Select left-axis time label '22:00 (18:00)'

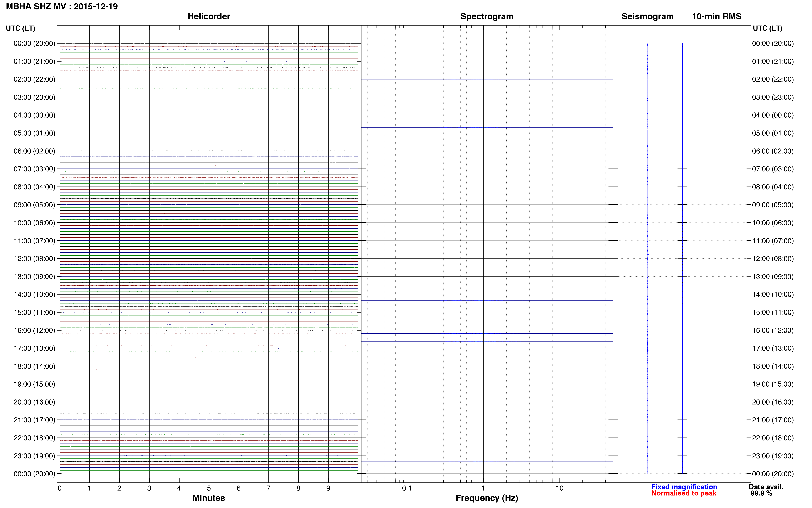(x=34, y=438)
